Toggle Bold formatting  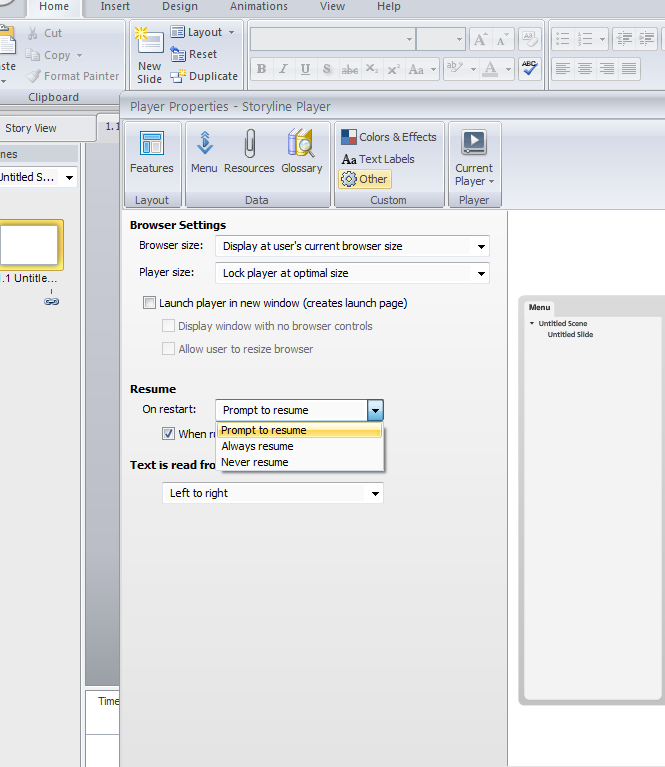point(261,69)
